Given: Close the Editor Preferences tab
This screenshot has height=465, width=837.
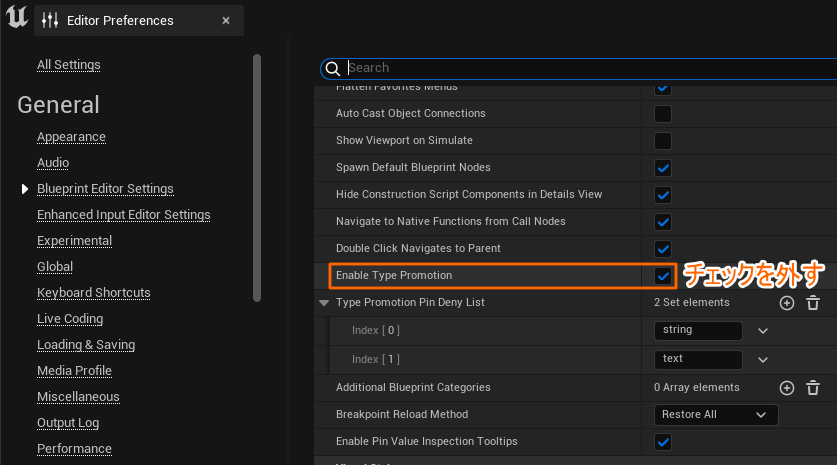Looking at the screenshot, I should tap(226, 20).
